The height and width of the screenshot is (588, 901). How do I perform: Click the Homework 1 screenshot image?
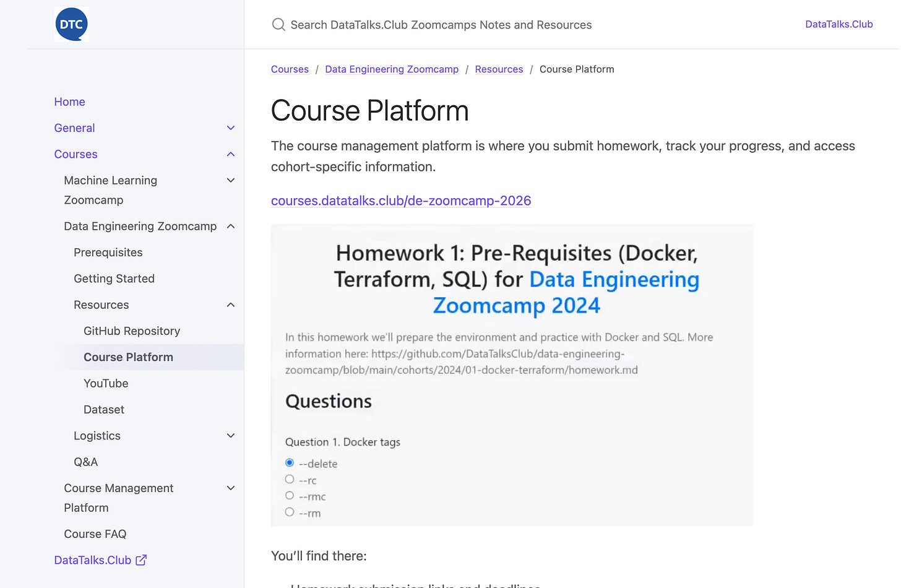tap(512, 376)
